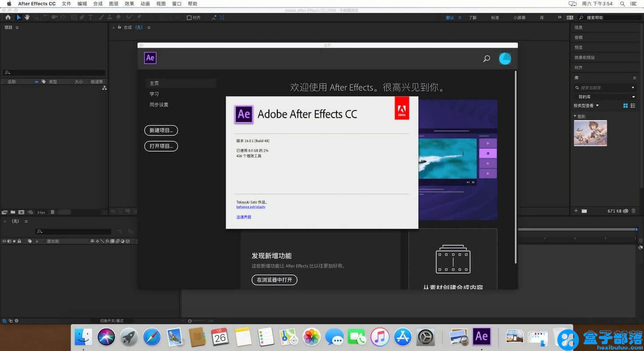Switch library to grid view
The width and height of the screenshot is (644, 351).
point(626,106)
